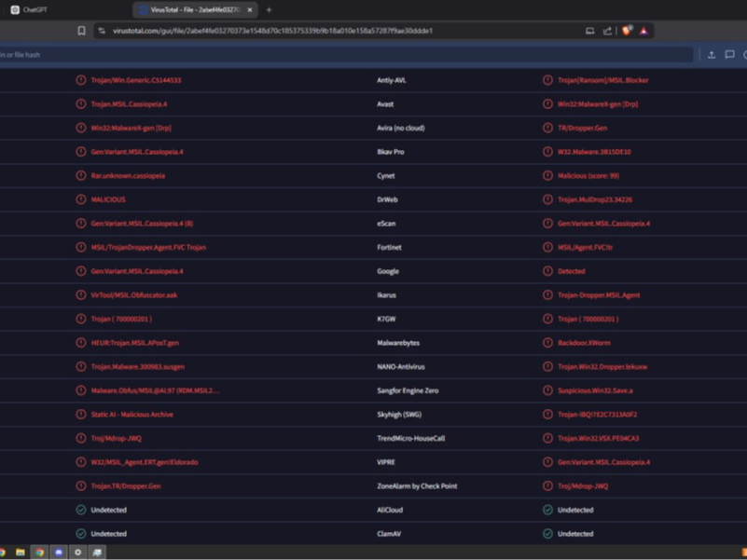The width and height of the screenshot is (747, 560).
Task: Select the Gen:Variant.MSIL.Cassiopeia.4 (B) result
Action: coord(142,224)
